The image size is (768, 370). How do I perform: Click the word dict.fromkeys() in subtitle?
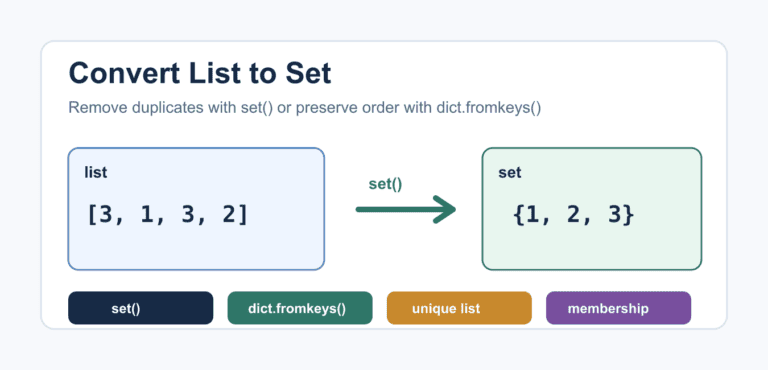pos(488,108)
